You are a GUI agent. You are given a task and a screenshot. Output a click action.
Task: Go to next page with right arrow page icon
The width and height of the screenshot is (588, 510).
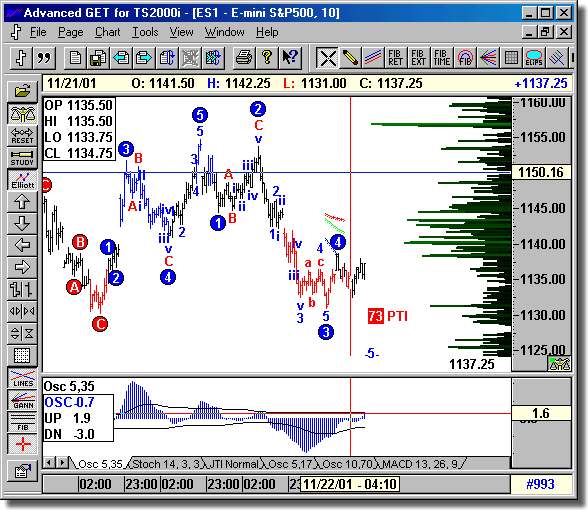(144, 58)
